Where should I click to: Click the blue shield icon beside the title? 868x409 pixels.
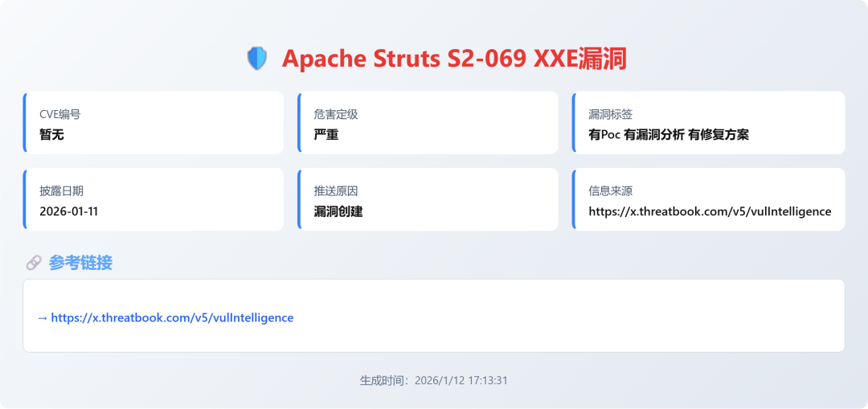point(257,59)
